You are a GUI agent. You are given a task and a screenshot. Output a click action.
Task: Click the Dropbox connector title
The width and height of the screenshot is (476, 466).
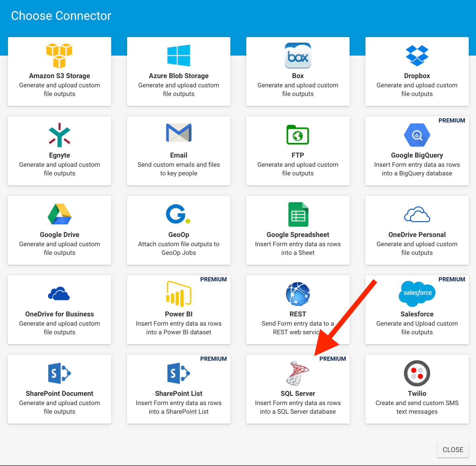click(417, 76)
